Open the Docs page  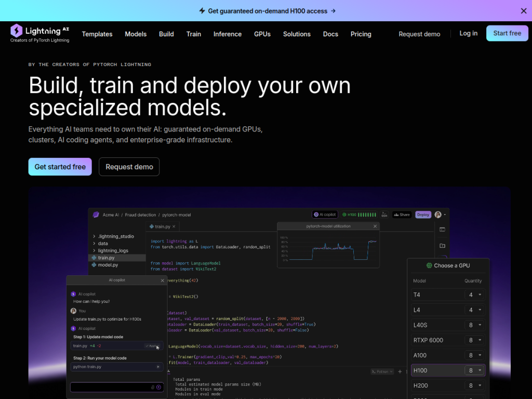[330, 34]
